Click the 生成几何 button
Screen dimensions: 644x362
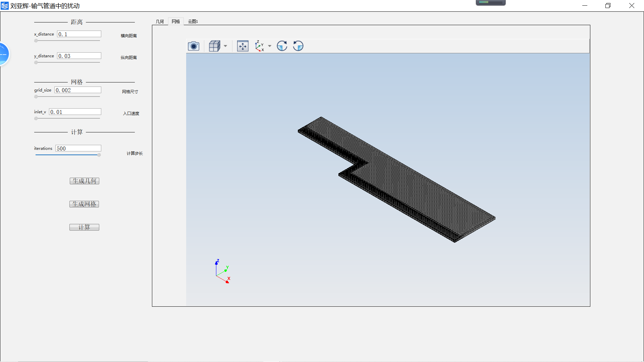[x=84, y=181]
